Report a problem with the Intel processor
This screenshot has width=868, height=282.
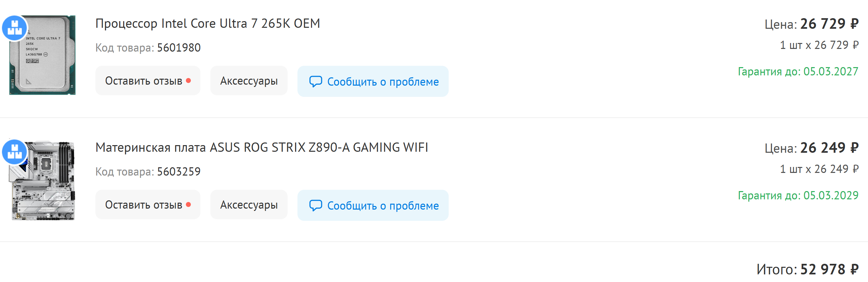pyautogui.click(x=373, y=81)
